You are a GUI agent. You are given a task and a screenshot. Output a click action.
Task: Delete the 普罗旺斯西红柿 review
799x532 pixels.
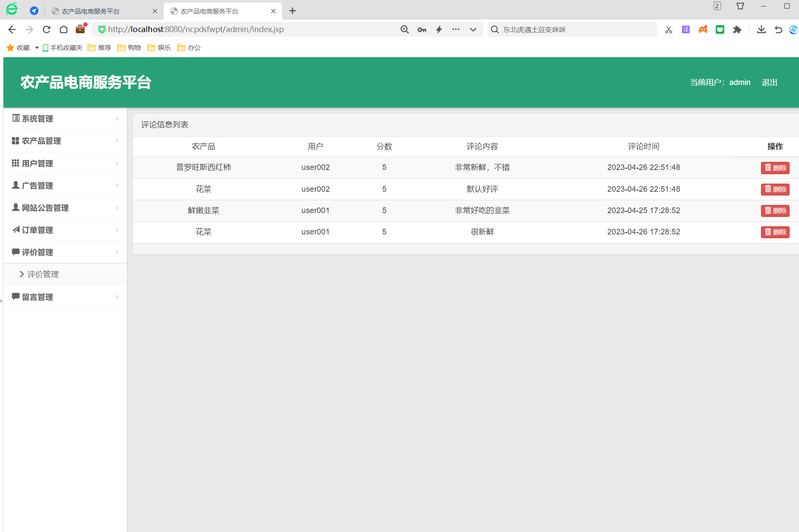(775, 168)
